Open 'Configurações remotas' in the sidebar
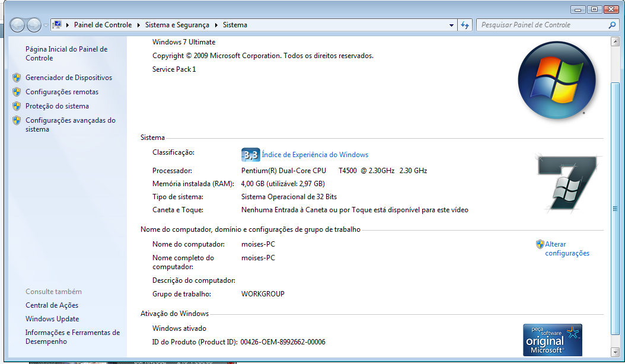The image size is (625, 364). pos(62,92)
